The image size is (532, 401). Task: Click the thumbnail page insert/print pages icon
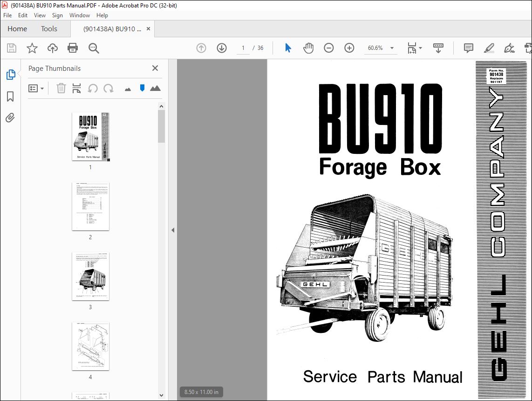click(x=77, y=88)
